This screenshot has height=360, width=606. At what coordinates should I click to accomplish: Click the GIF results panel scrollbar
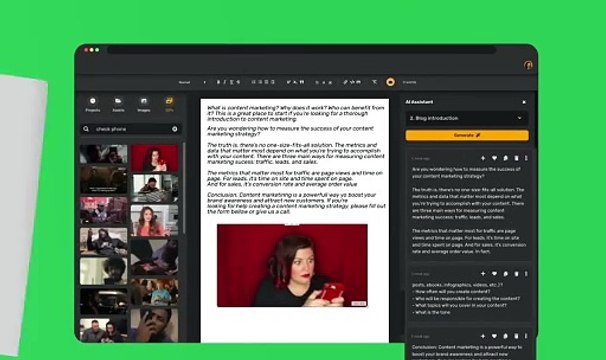184,188
